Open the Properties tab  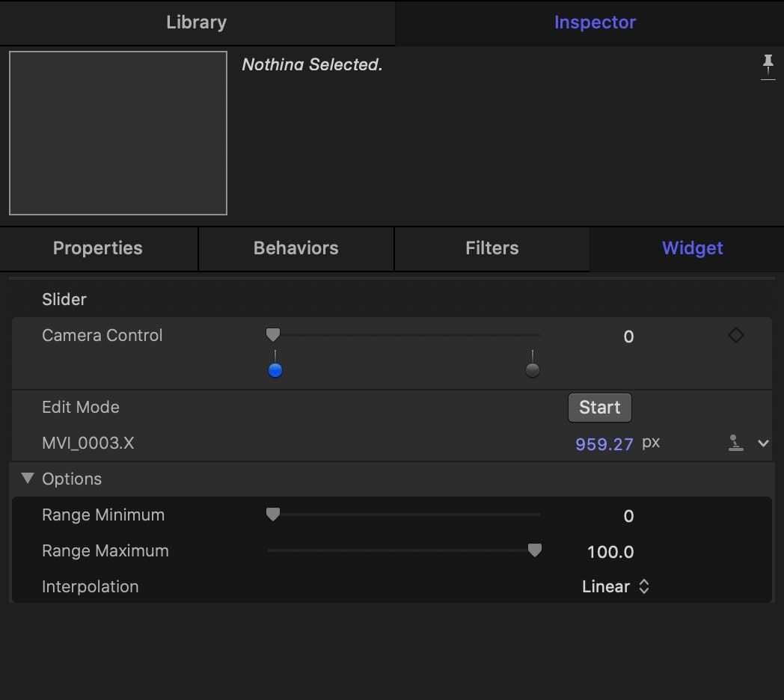(98, 248)
